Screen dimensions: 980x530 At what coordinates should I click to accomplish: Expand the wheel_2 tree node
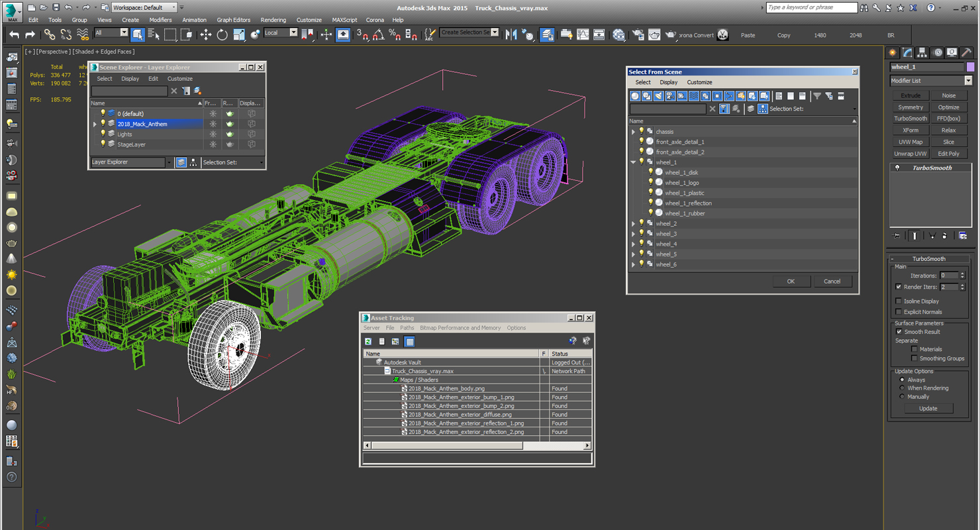click(634, 224)
